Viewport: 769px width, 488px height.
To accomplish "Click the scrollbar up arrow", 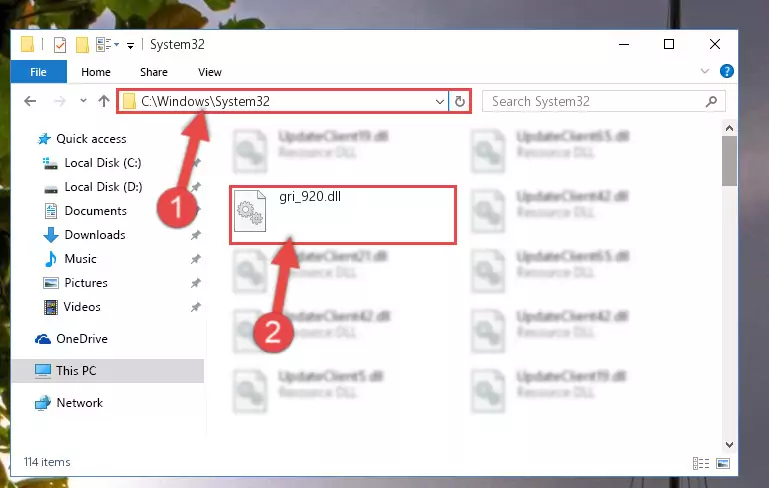I will pyautogui.click(x=729, y=128).
